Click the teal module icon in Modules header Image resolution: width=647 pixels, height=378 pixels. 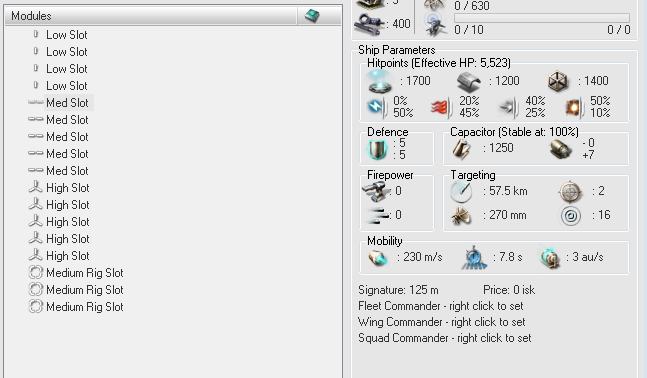tap(312, 16)
